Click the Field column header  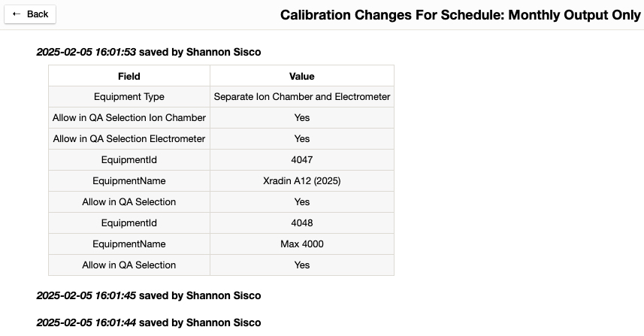pos(129,76)
